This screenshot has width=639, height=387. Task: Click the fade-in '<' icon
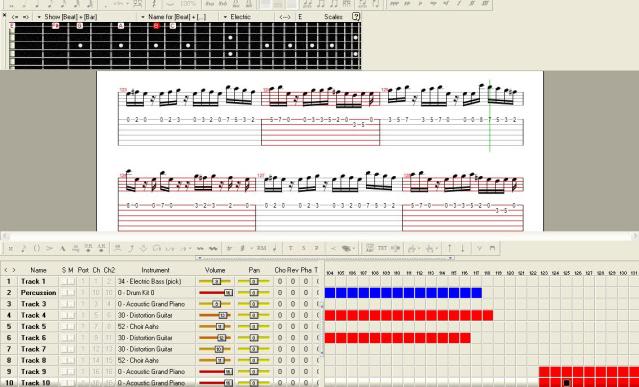point(333,248)
